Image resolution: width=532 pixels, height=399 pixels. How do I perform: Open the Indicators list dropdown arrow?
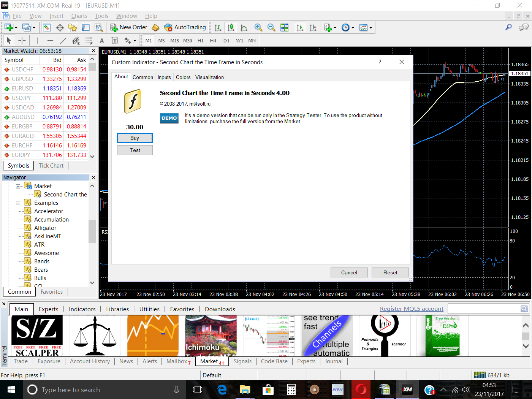pos(335,28)
